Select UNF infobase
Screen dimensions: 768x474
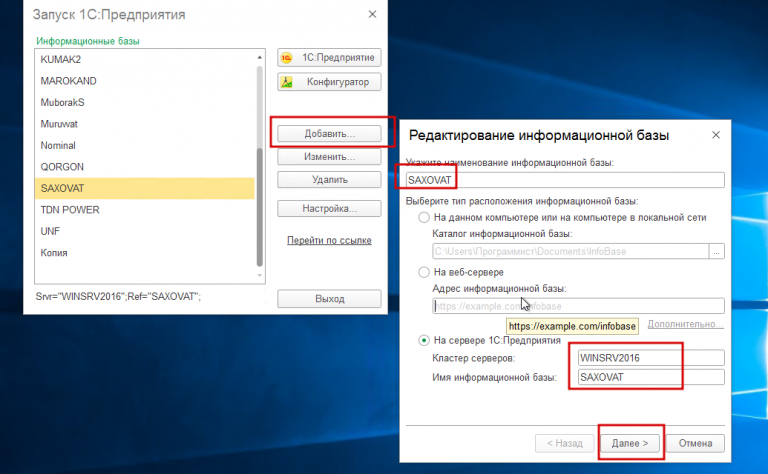[145, 231]
